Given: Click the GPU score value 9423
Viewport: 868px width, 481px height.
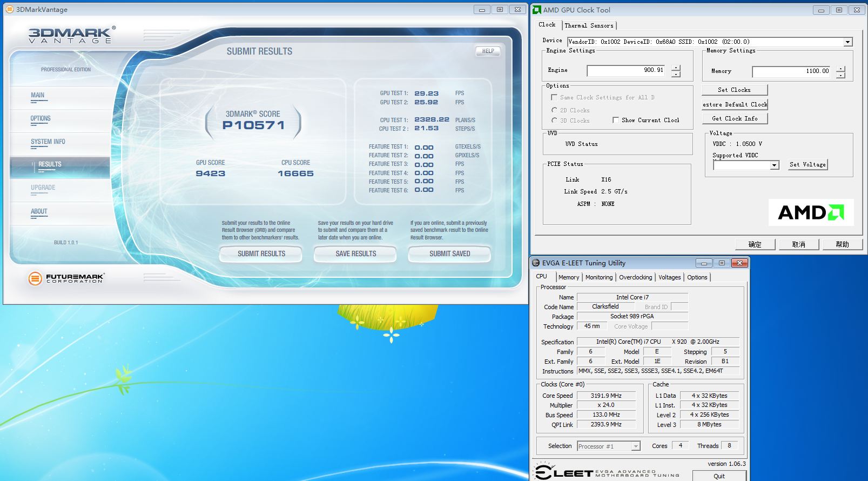Looking at the screenshot, I should (x=211, y=173).
